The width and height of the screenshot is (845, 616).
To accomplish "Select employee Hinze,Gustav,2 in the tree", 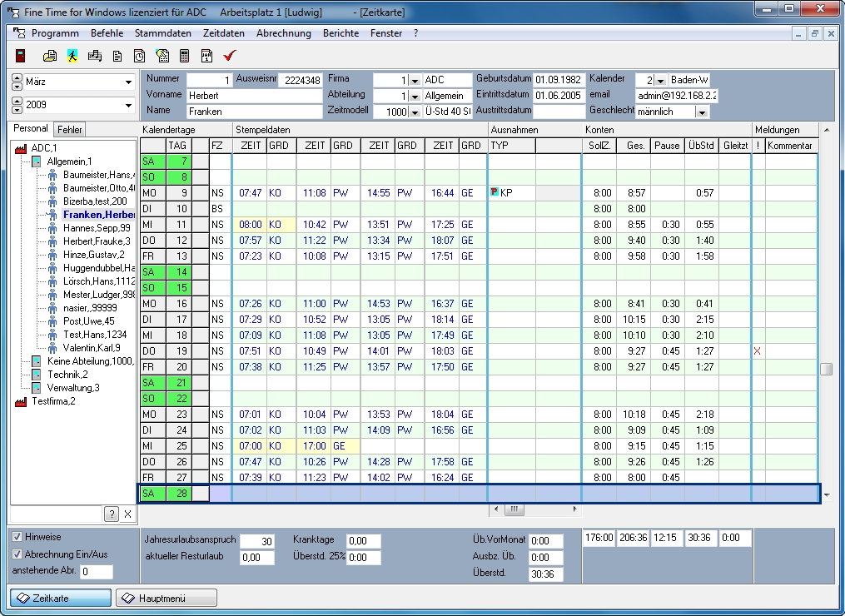I will pyautogui.click(x=92, y=255).
